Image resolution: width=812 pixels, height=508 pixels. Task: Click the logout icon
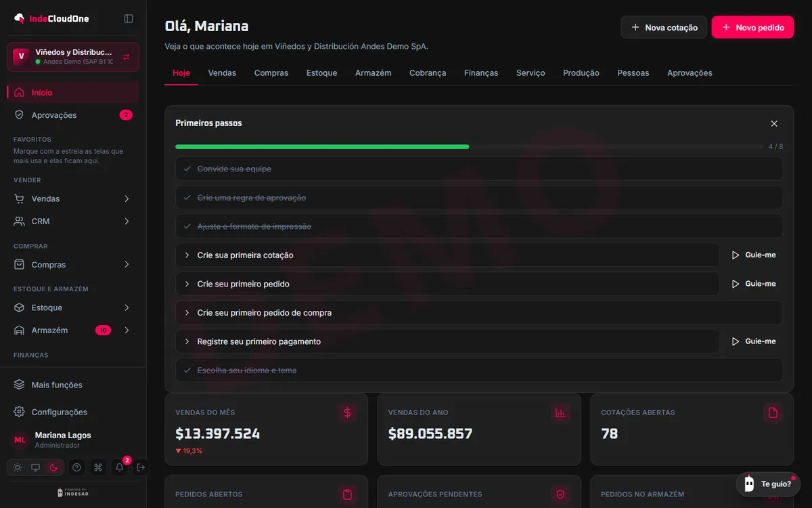pos(141,467)
